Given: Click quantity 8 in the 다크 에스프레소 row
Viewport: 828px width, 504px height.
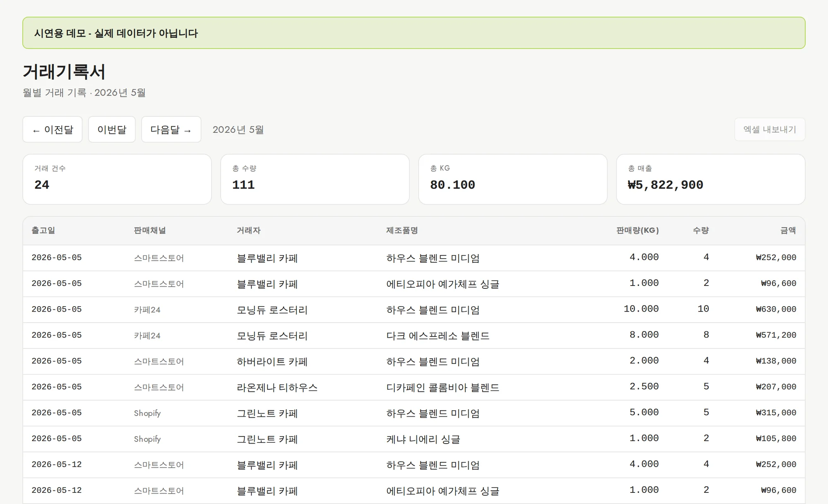Looking at the screenshot, I should [x=706, y=335].
